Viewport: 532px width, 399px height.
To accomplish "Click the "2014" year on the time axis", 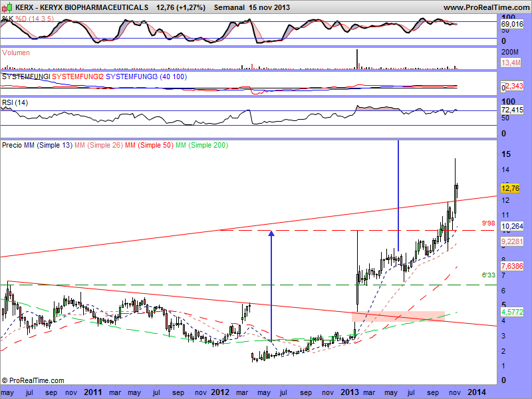I will (x=477, y=392).
